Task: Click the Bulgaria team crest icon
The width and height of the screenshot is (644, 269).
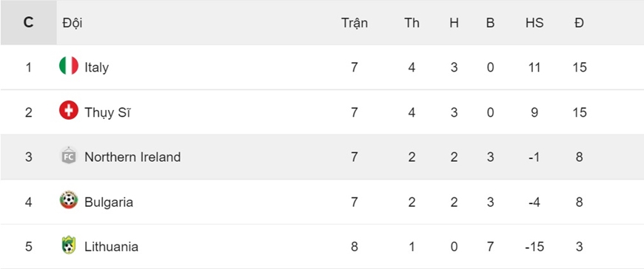Action: pos(69,200)
